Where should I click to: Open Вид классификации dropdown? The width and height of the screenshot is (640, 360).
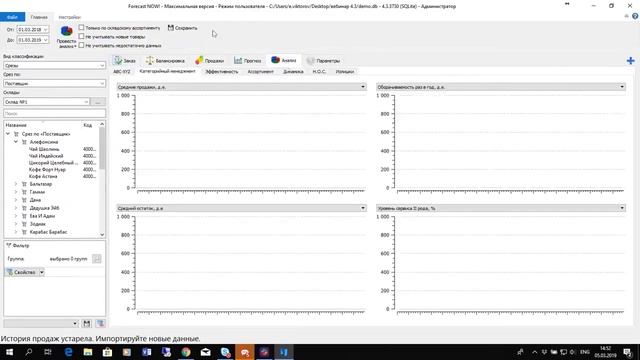(x=54, y=65)
